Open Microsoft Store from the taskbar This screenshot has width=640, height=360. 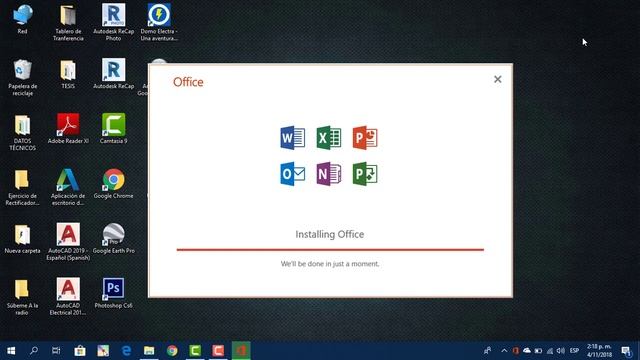click(x=80, y=351)
